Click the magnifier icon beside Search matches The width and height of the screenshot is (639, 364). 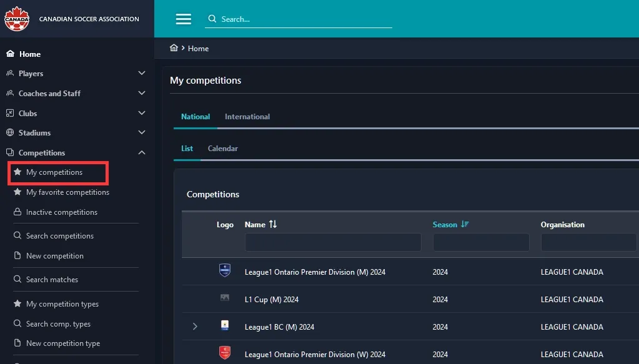pos(17,279)
